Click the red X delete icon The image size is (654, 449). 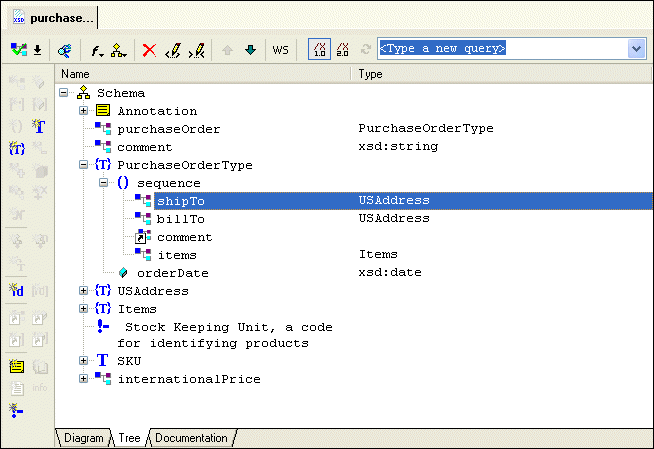click(149, 49)
